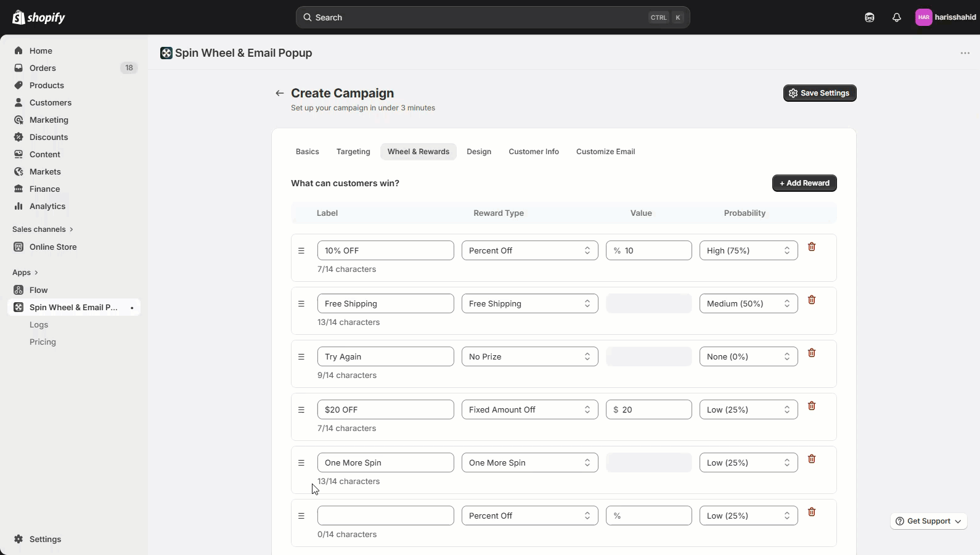Open reward type dropdown showing No Prize
The width and height of the screenshot is (980, 555).
tap(530, 356)
